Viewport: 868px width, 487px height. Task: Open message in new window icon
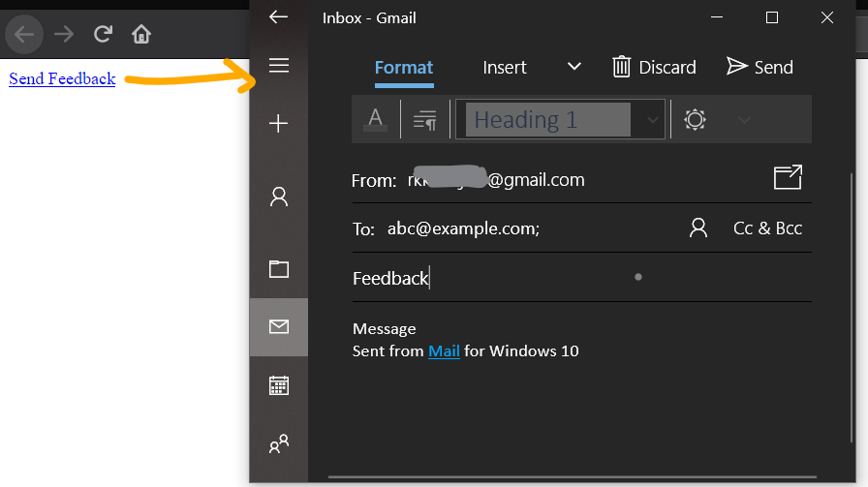tap(788, 178)
